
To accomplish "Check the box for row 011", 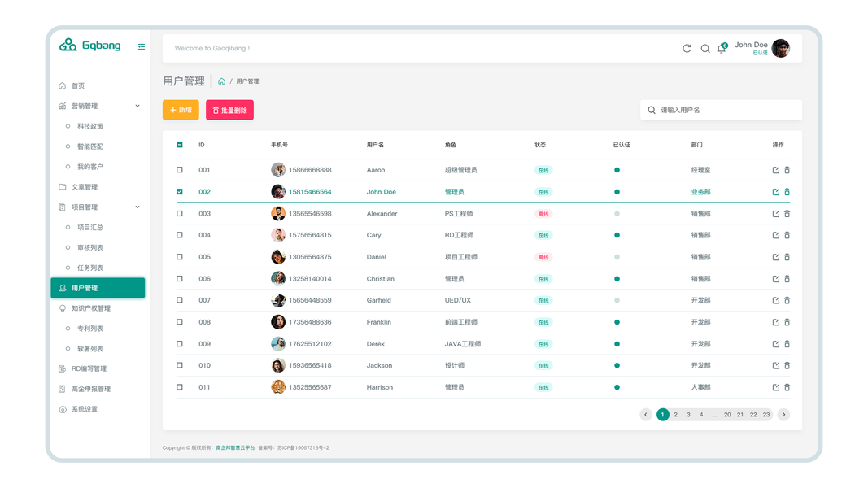I will tap(179, 387).
